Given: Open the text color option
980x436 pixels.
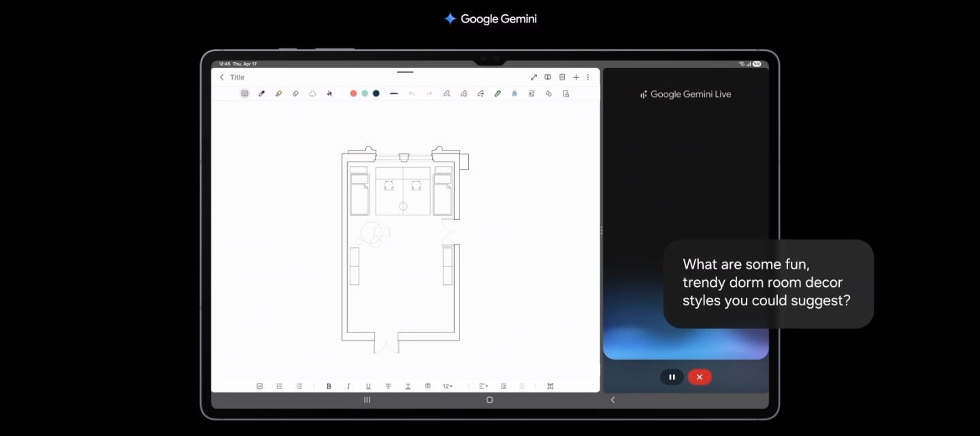Looking at the screenshot, I should click(408, 386).
